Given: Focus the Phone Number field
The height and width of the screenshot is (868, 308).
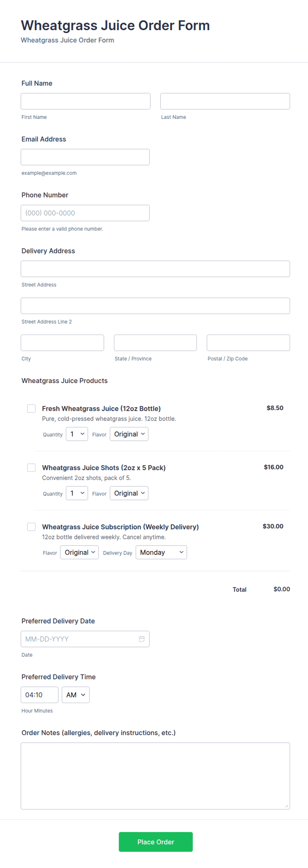Looking at the screenshot, I should pyautogui.click(x=85, y=213).
